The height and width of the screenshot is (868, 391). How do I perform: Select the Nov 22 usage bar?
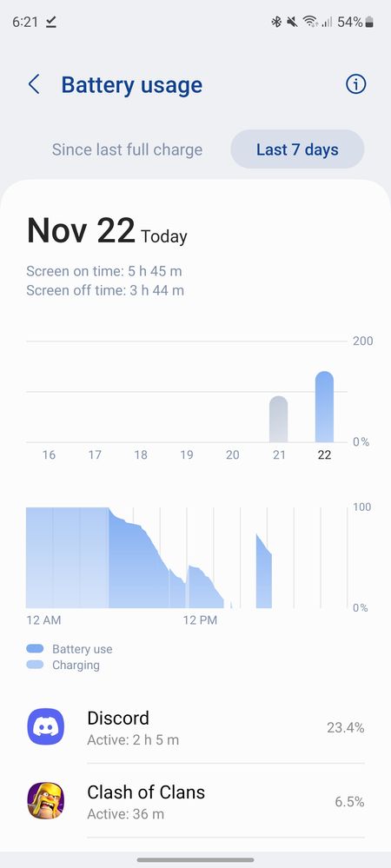pyautogui.click(x=325, y=407)
